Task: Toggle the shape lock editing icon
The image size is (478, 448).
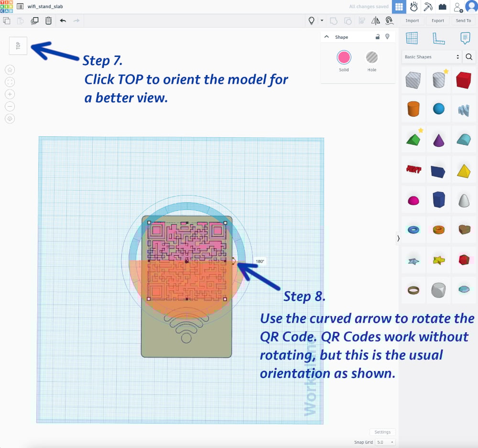Action: 378,37
